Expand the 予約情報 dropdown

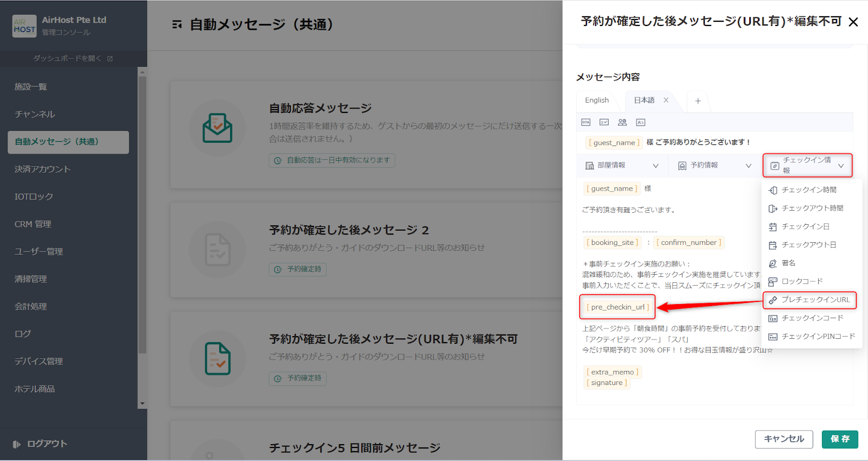(x=715, y=166)
